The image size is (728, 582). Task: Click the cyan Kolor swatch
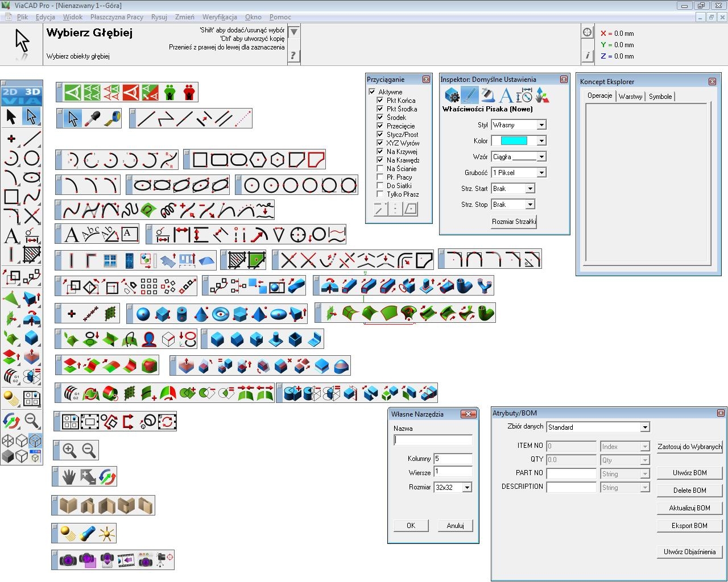[514, 140]
